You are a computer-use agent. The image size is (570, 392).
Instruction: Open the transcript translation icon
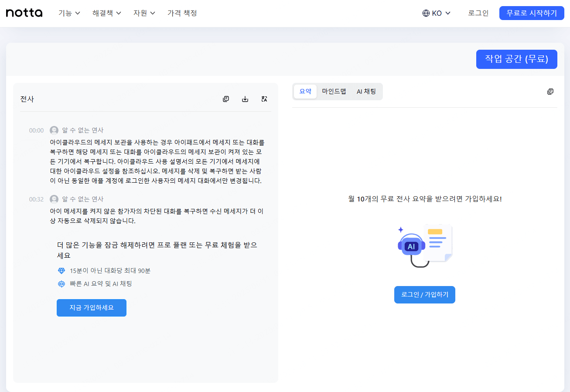pyautogui.click(x=264, y=99)
